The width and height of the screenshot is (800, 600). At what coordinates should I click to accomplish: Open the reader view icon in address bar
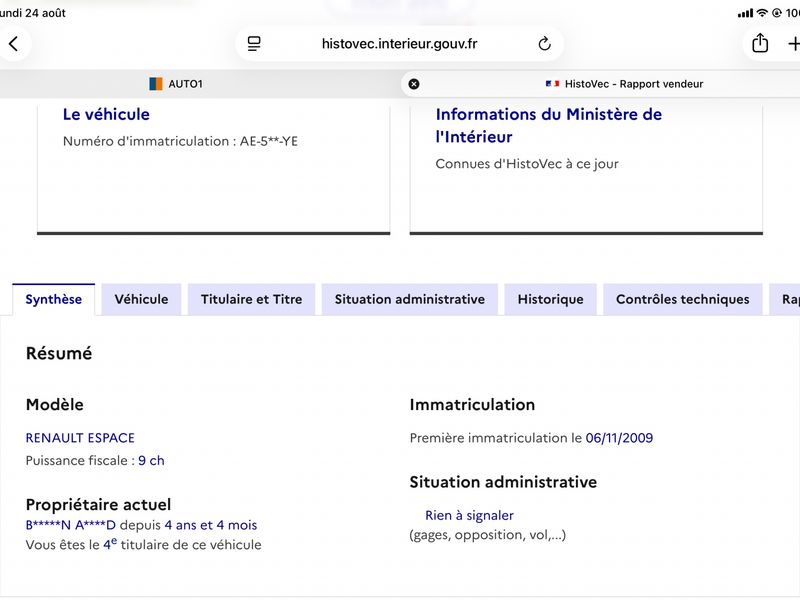click(x=254, y=44)
